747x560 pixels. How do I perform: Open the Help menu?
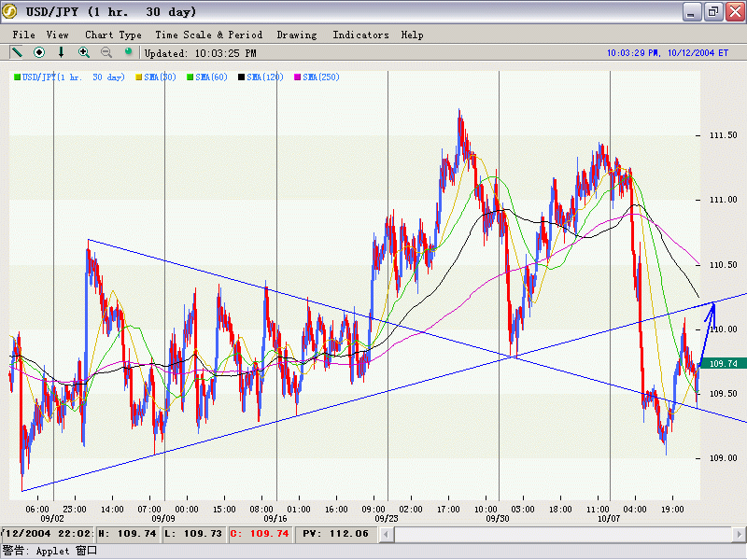tap(412, 35)
